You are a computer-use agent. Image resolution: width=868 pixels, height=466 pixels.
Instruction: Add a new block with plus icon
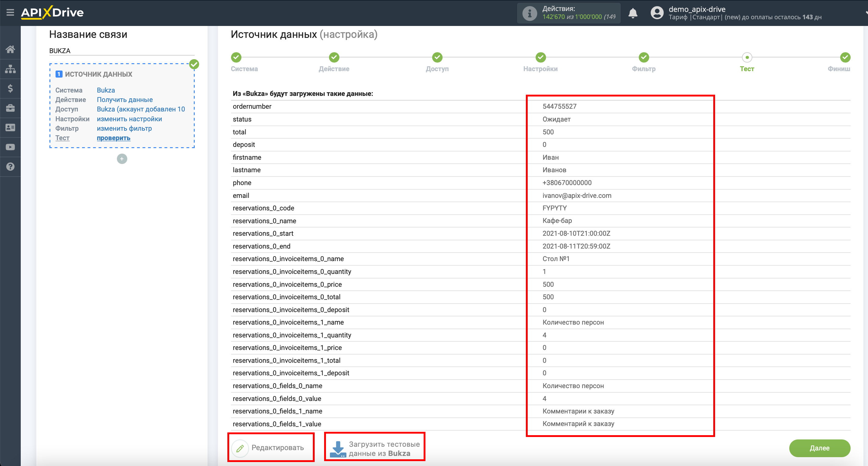(x=122, y=159)
